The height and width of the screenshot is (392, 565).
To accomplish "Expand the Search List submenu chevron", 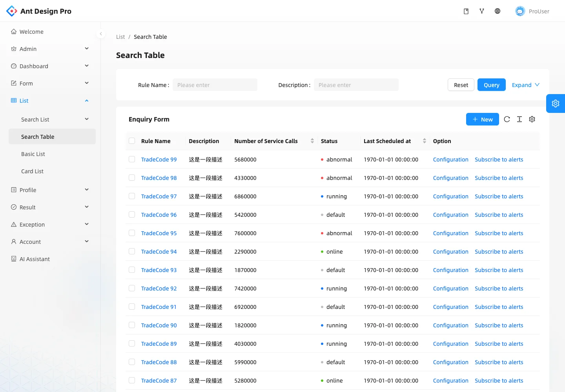I will (87, 119).
